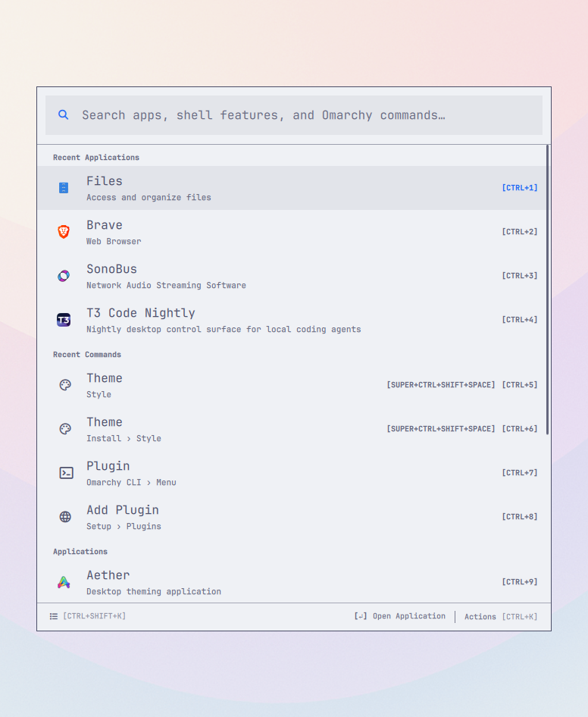The width and height of the screenshot is (588, 717).
Task: Click the magnifier search icon
Action: click(x=63, y=114)
